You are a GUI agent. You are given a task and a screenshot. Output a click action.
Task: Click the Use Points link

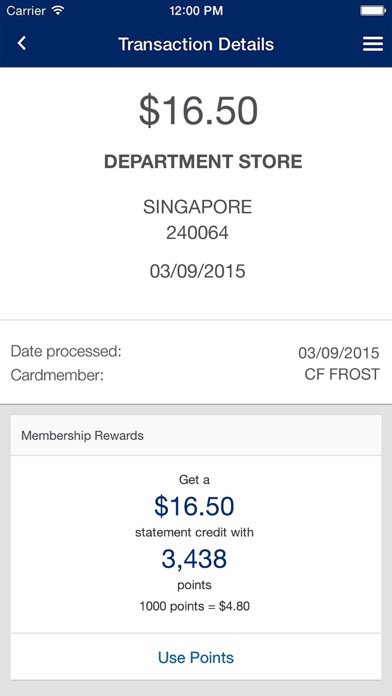pyautogui.click(x=196, y=657)
